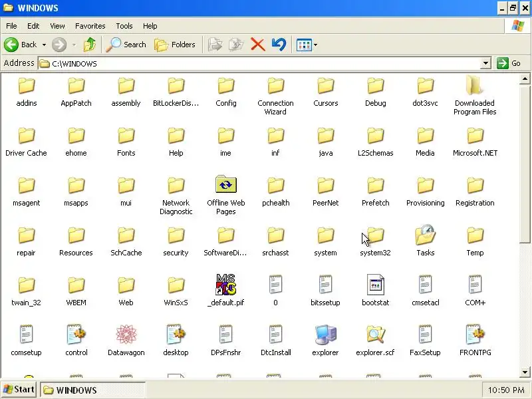Select the Fonts folder
Screen dimensions: 532x399
click(126, 142)
